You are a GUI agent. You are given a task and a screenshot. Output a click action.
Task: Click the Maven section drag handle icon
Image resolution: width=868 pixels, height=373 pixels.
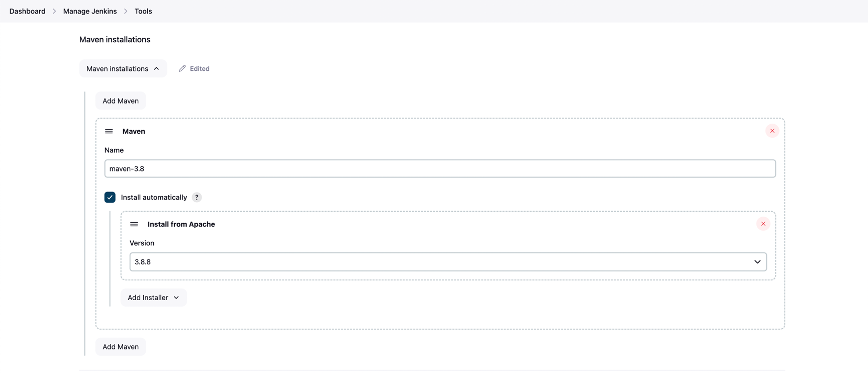[x=109, y=131]
